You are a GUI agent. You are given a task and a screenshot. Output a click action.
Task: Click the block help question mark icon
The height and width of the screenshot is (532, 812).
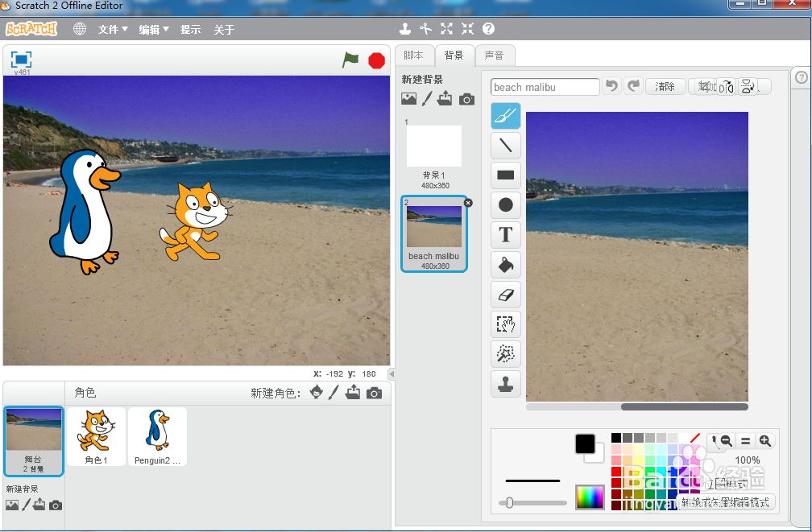coord(488,29)
